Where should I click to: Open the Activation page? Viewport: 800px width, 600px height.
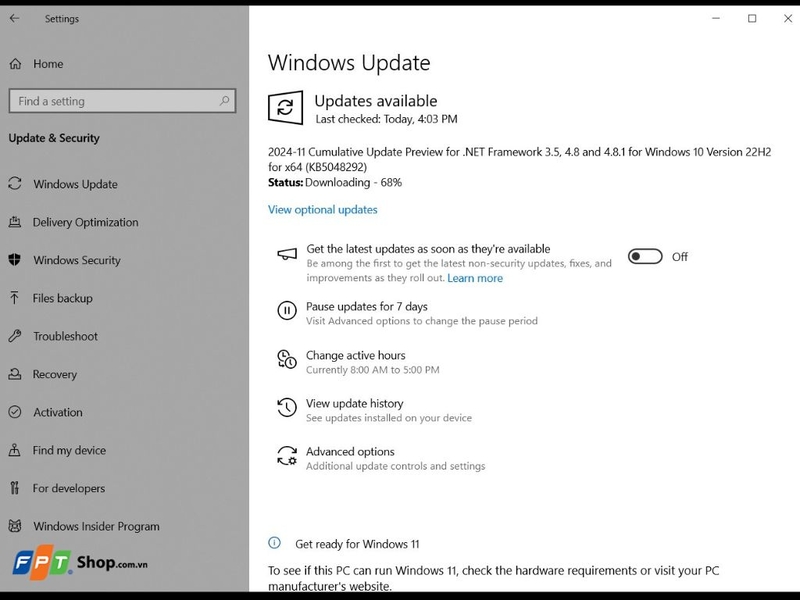58,412
